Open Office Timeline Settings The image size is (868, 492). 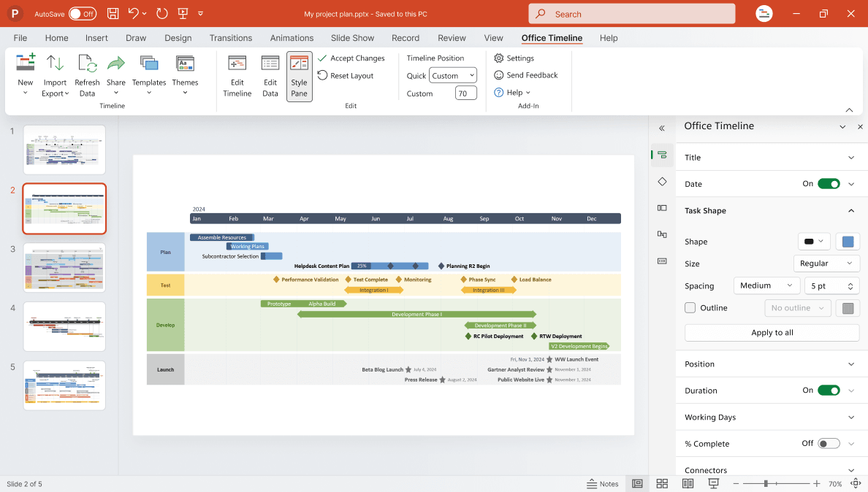tap(520, 58)
